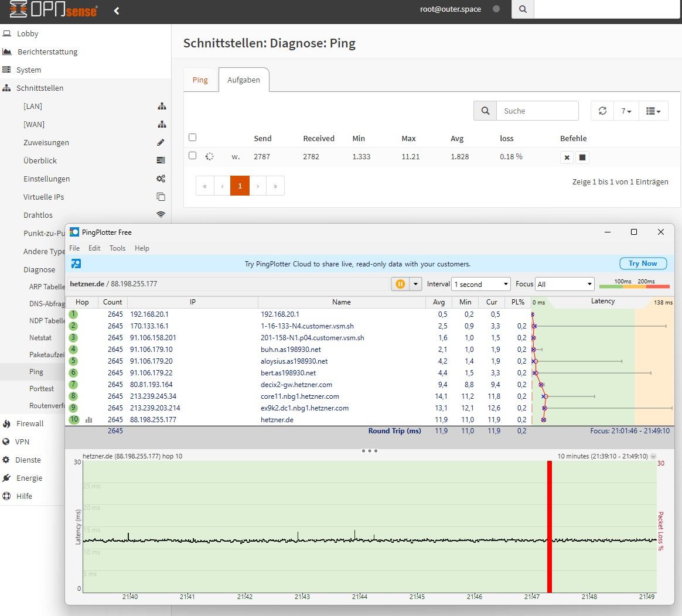Open the [LAN] interface page
The width and height of the screenshot is (682, 616).
point(33,106)
